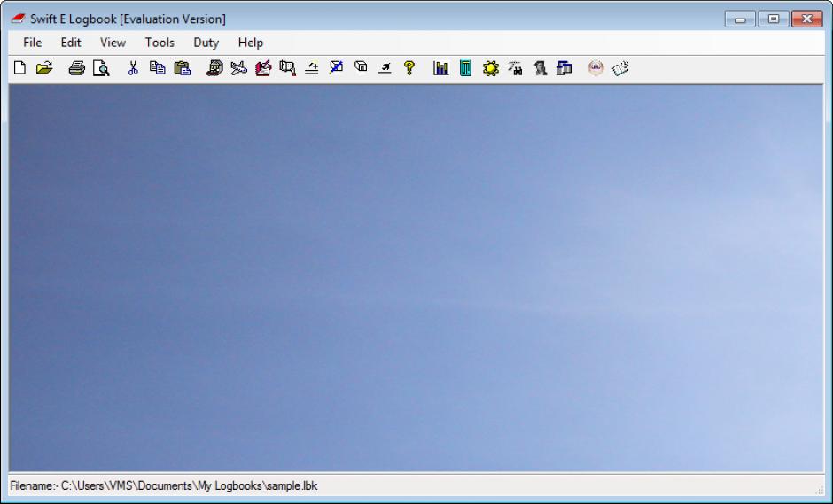Click the open book with red marker icon
This screenshot has width=833, height=504.
(287, 68)
